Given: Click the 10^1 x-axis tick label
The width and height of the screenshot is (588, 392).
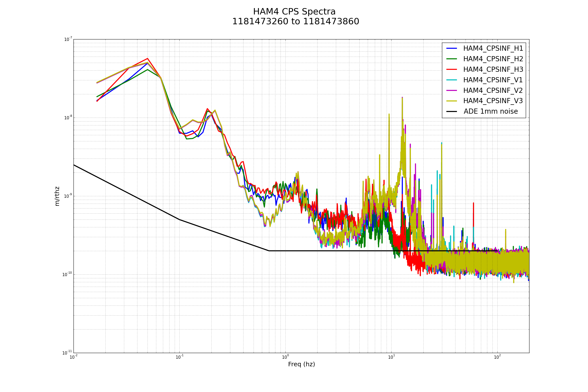Looking at the screenshot, I should click(x=392, y=357).
